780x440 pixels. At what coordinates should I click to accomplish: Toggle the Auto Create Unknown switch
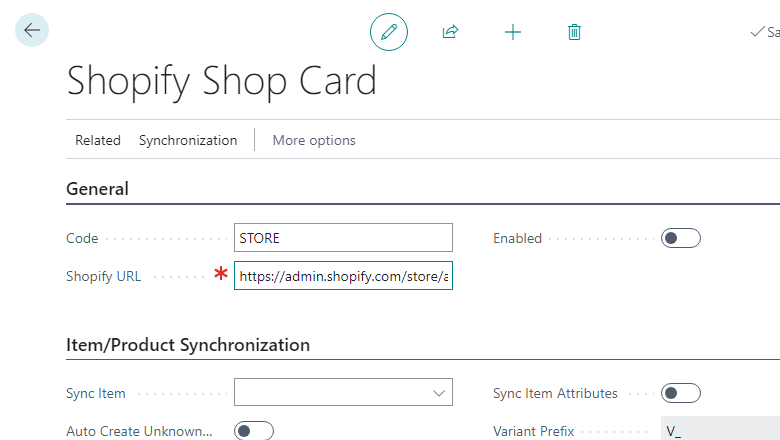254,431
